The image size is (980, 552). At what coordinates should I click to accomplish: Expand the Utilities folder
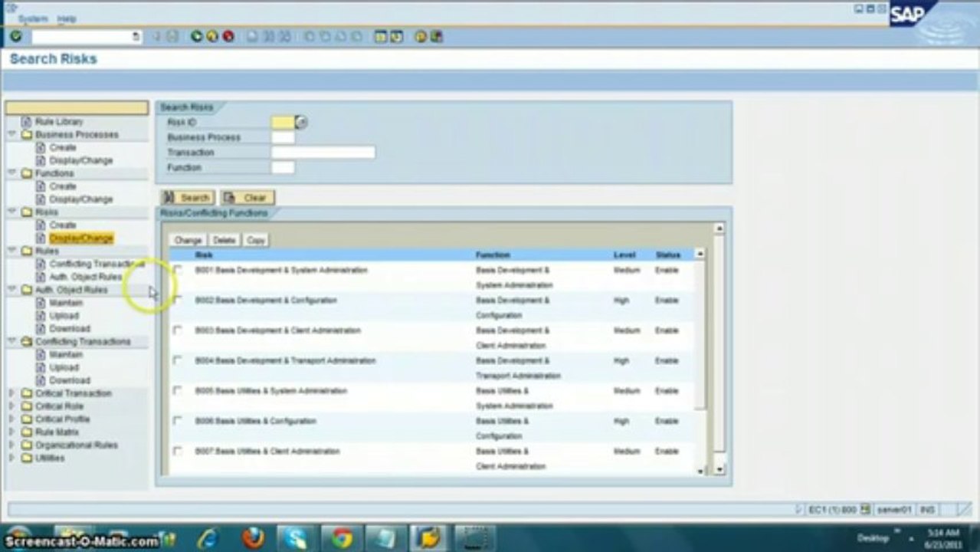11,458
